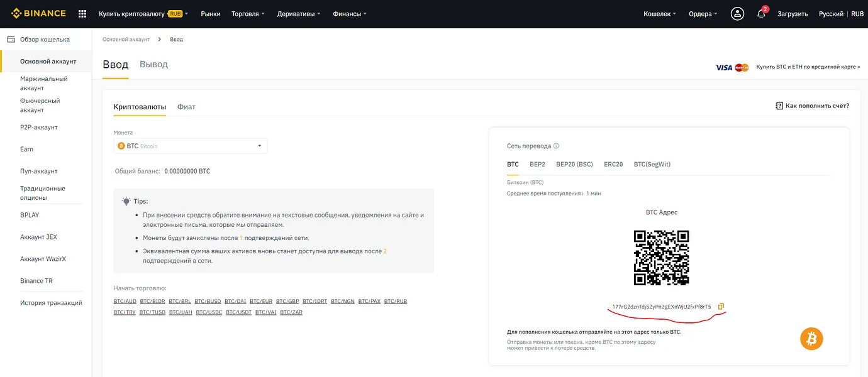Image resolution: width=868 pixels, height=377 pixels.
Task: Open the BTC/RUB trading pair
Action: pyautogui.click(x=396, y=302)
